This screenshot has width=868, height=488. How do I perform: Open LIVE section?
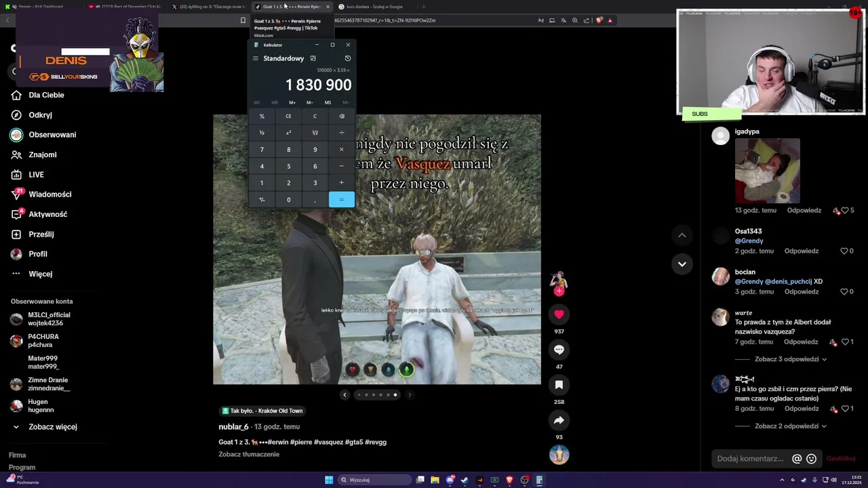36,175
